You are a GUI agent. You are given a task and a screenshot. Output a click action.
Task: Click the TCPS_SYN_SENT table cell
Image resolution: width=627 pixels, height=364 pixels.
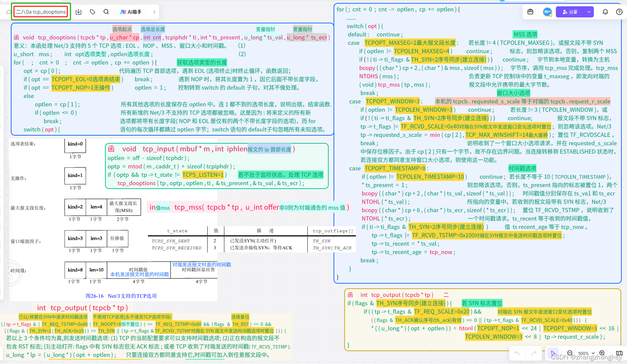click(x=171, y=241)
